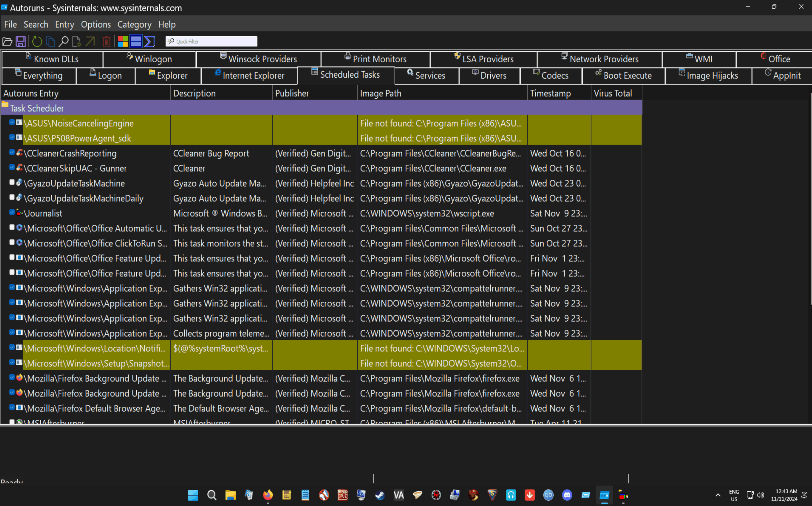This screenshot has height=506, width=812.
Task: Switch to the Services tab
Action: (x=426, y=76)
